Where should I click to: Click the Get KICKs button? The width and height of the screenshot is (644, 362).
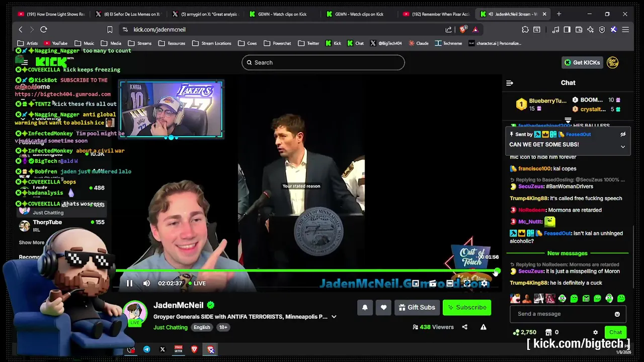pyautogui.click(x=582, y=62)
